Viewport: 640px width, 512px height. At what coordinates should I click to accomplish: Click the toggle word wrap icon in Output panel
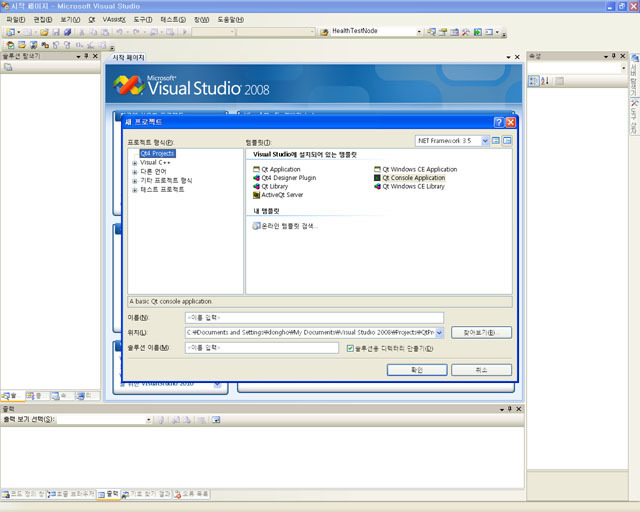(x=216, y=420)
